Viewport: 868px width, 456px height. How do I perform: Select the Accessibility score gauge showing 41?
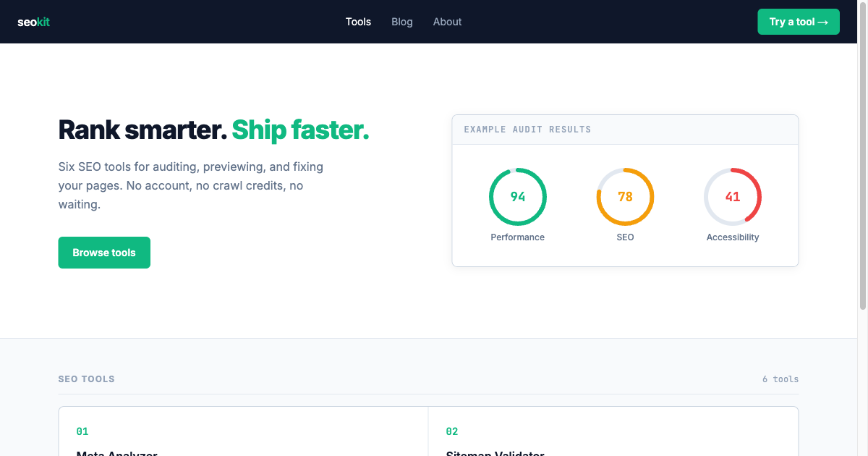[733, 197]
